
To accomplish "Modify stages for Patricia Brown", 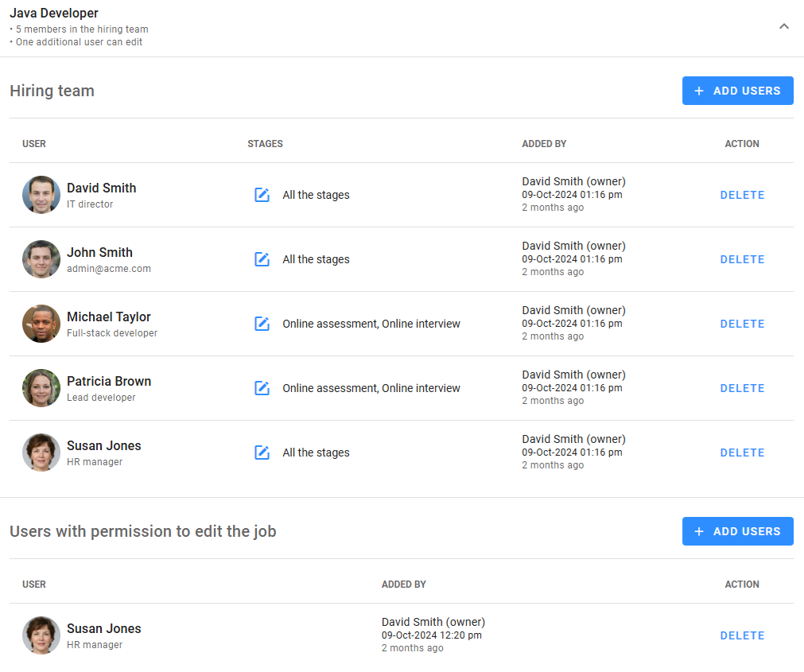I will 262,388.
